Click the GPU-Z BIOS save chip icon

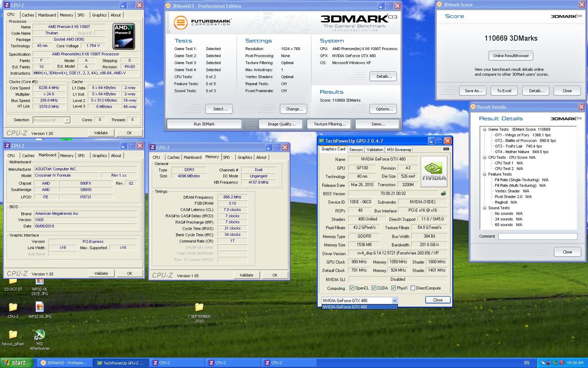tap(443, 193)
